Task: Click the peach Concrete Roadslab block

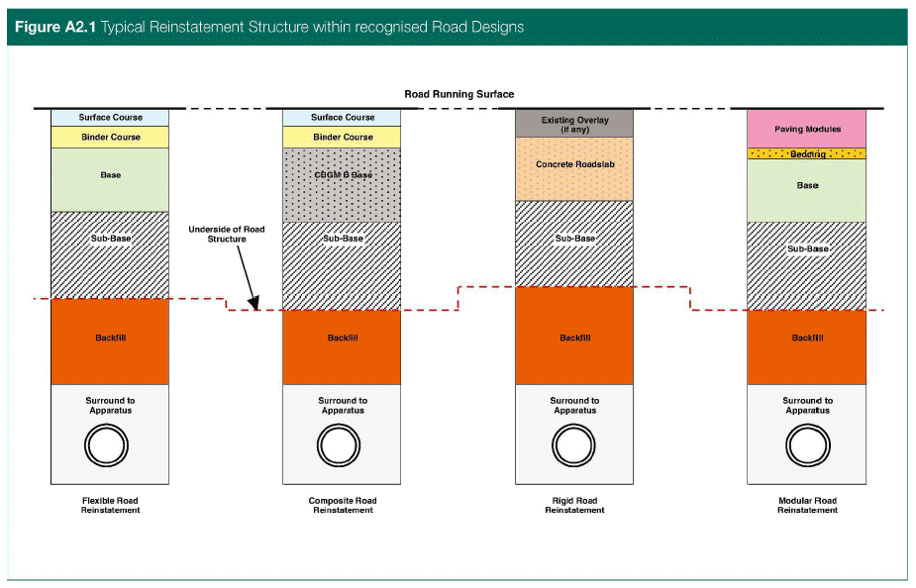Action: tap(574, 168)
